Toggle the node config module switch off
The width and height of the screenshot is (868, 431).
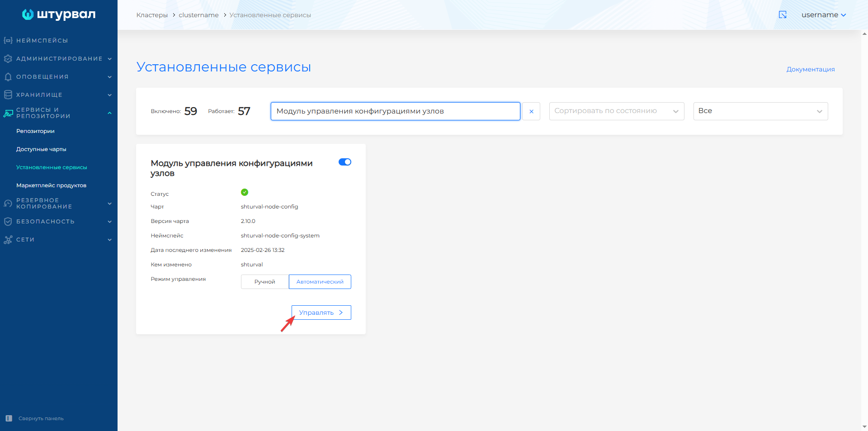point(344,162)
